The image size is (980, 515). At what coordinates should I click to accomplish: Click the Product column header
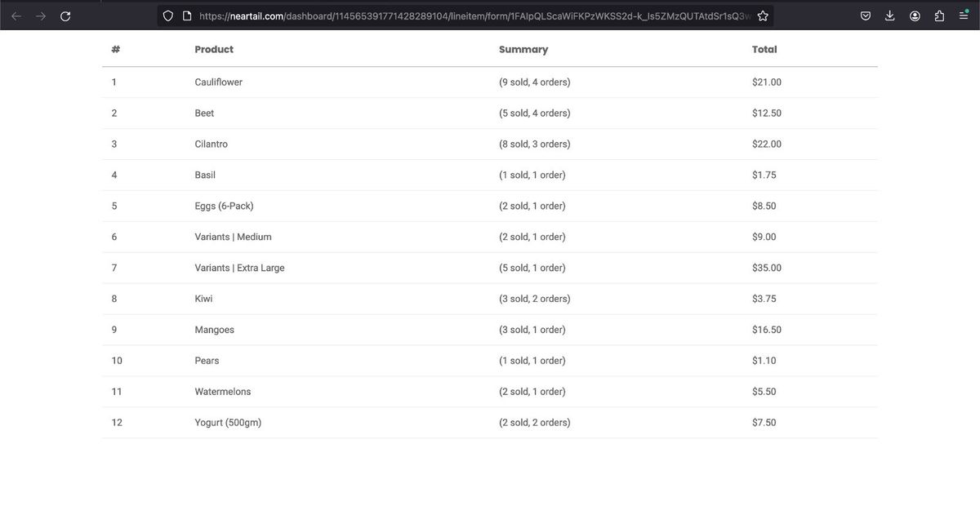click(214, 50)
